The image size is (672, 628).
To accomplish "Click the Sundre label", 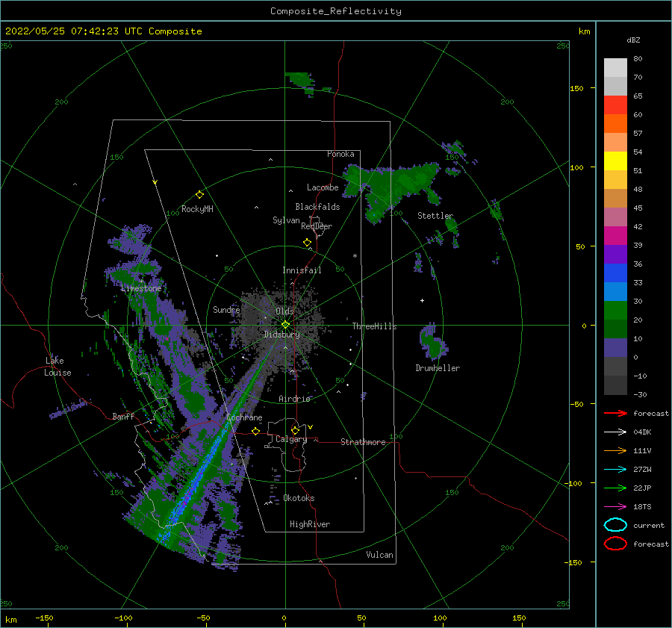I will (226, 309).
